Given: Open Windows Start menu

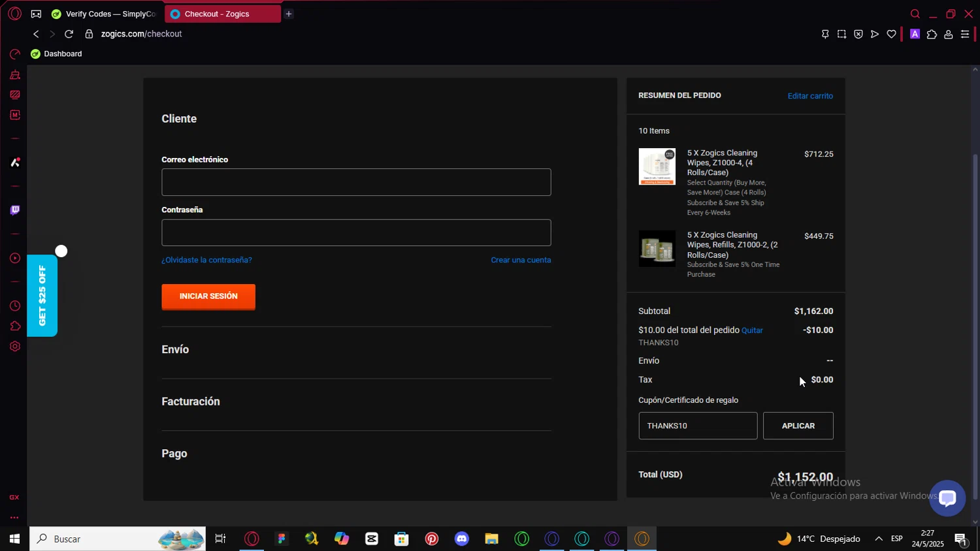Looking at the screenshot, I should coord(14,539).
